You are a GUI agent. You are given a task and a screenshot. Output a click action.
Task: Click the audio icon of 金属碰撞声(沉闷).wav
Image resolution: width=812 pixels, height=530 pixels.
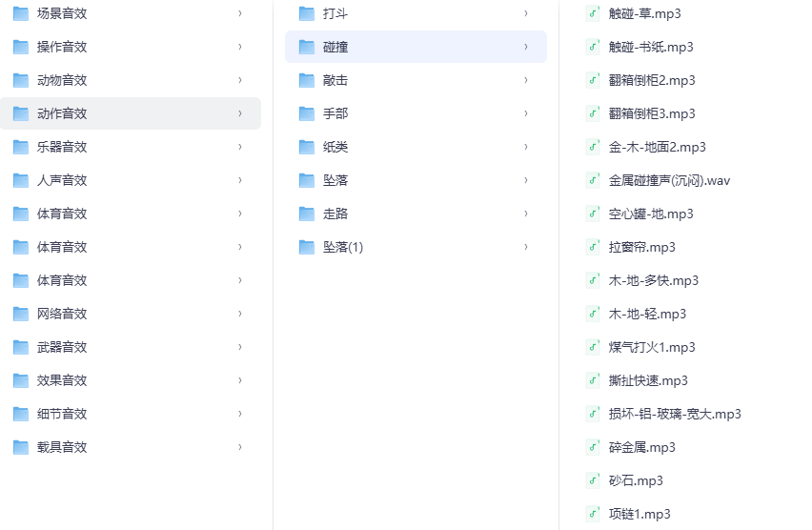click(592, 180)
